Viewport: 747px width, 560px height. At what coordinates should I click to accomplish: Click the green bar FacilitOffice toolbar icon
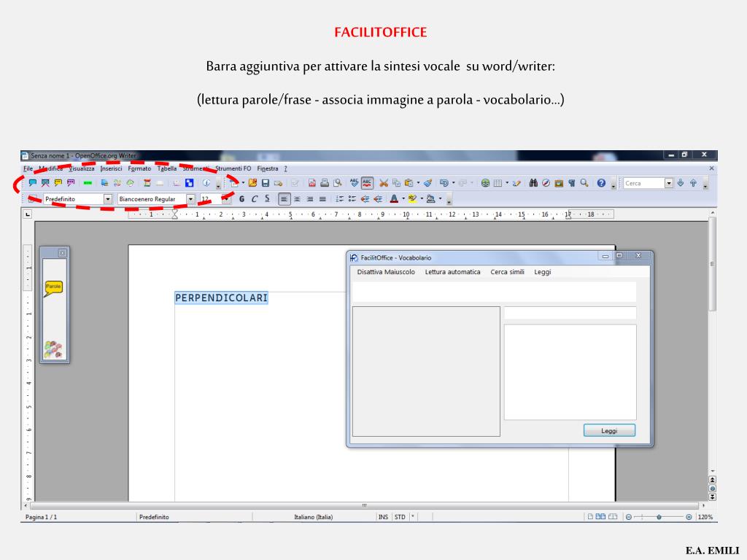click(x=88, y=183)
